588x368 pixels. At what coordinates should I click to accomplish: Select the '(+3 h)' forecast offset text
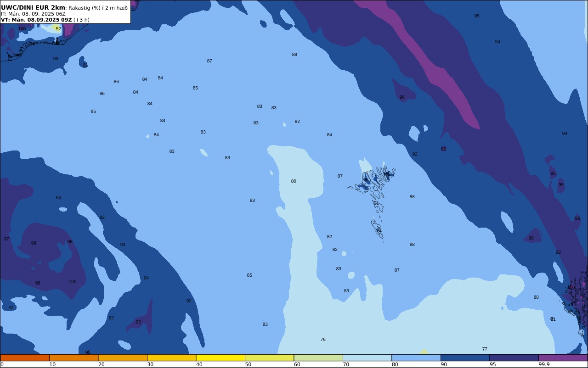[81, 20]
